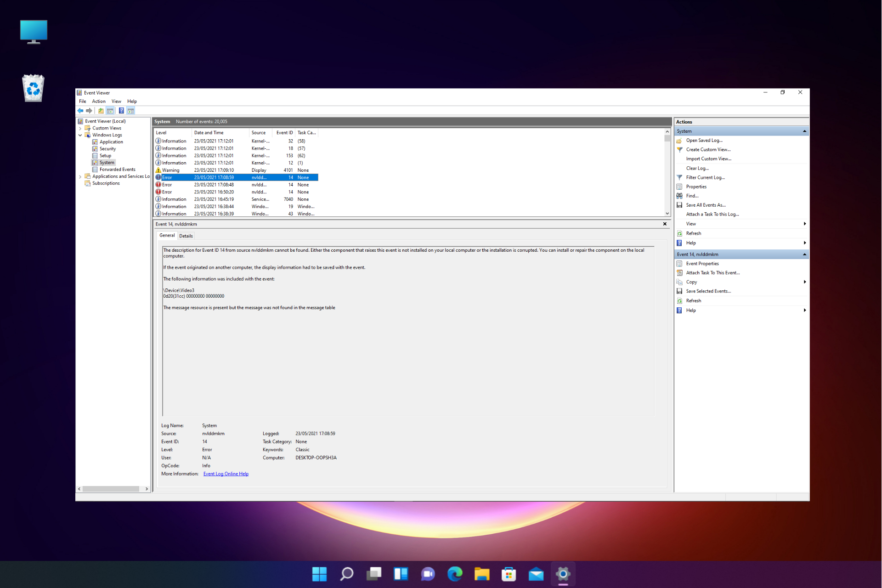Expand Applications and Services Logs node

(80, 176)
